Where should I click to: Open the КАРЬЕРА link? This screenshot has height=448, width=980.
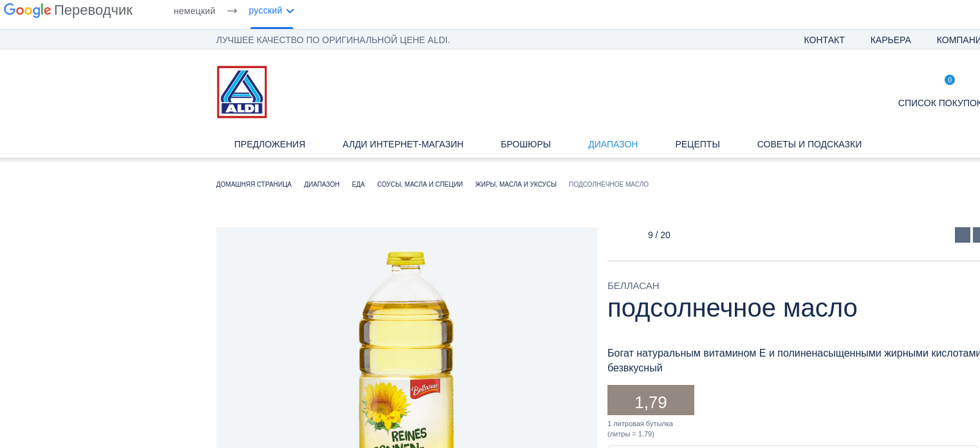(x=891, y=40)
